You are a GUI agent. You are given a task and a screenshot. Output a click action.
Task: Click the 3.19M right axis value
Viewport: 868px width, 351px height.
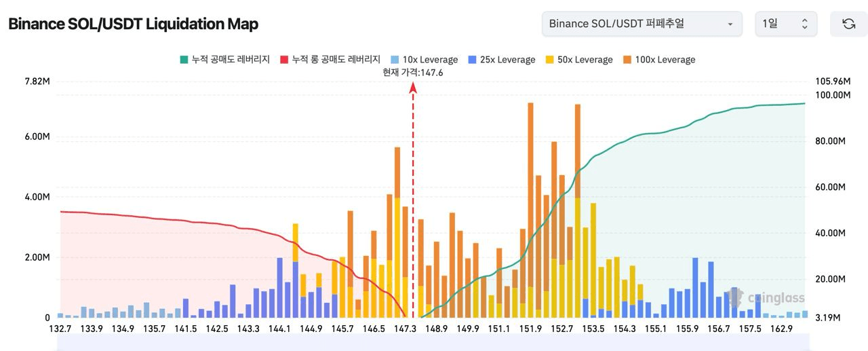point(828,318)
